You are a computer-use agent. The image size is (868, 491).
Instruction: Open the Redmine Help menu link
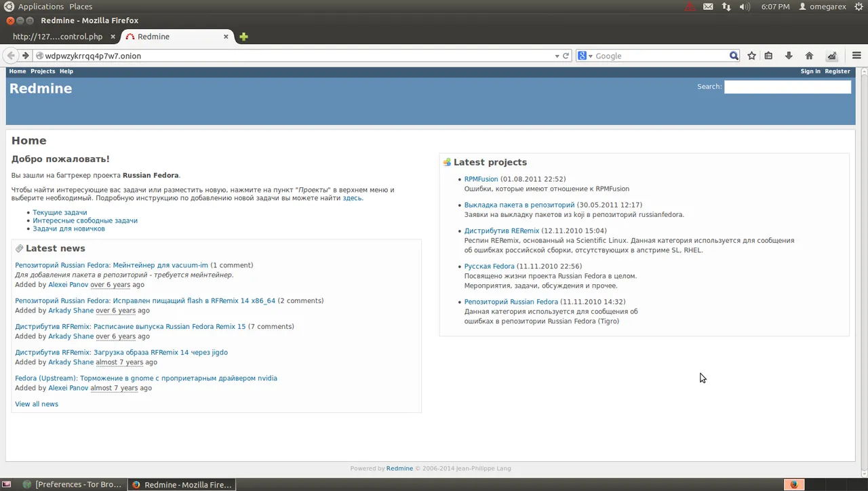coord(66,71)
